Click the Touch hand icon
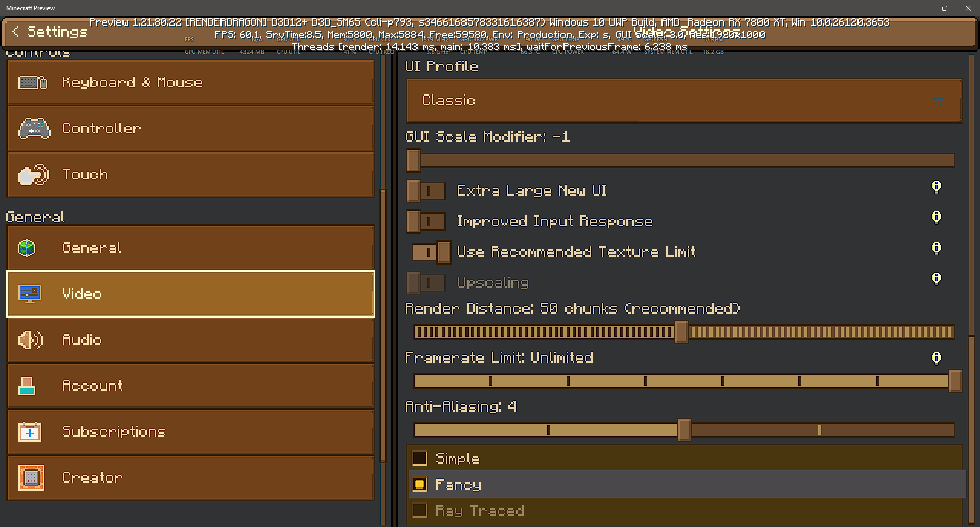The height and width of the screenshot is (527, 980). pyautogui.click(x=34, y=175)
